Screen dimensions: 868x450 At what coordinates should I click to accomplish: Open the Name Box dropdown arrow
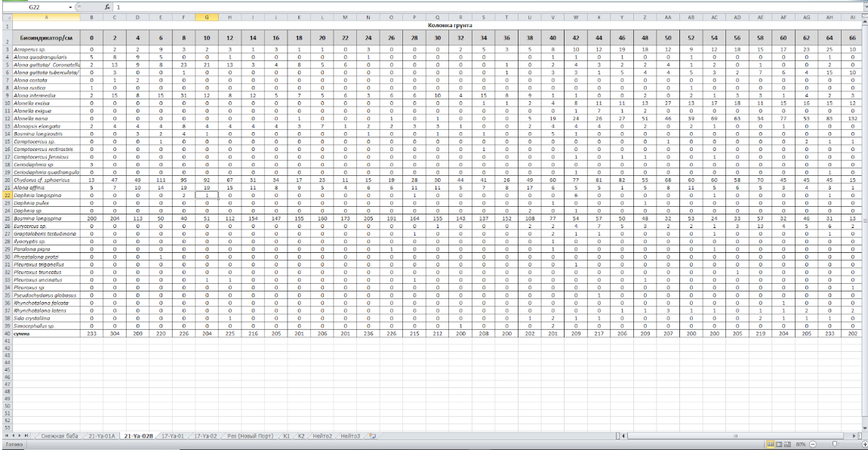point(71,6)
